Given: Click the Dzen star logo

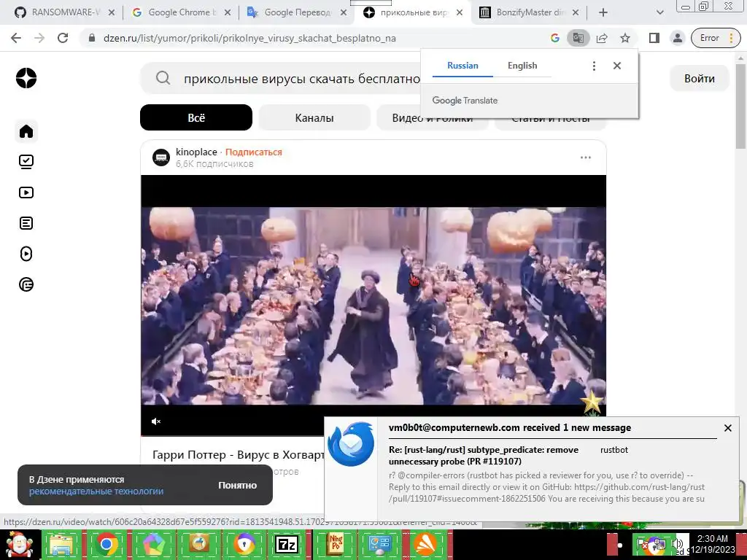Looking at the screenshot, I should (x=26, y=78).
